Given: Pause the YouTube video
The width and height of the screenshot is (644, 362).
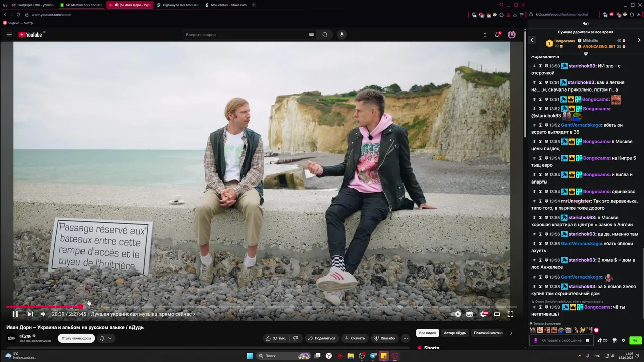Looking at the screenshot, I should [15, 314].
